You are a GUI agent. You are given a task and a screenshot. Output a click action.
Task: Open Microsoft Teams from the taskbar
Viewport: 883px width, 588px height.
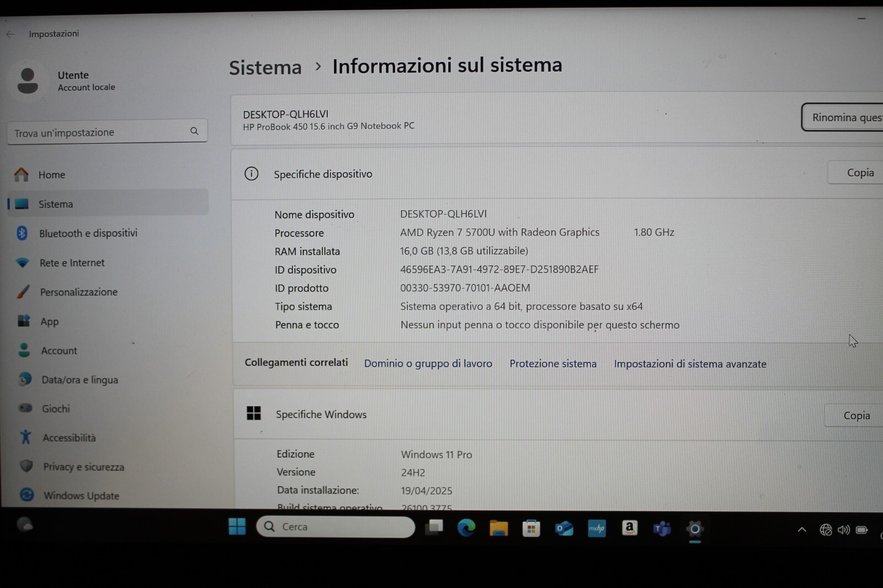click(x=662, y=529)
